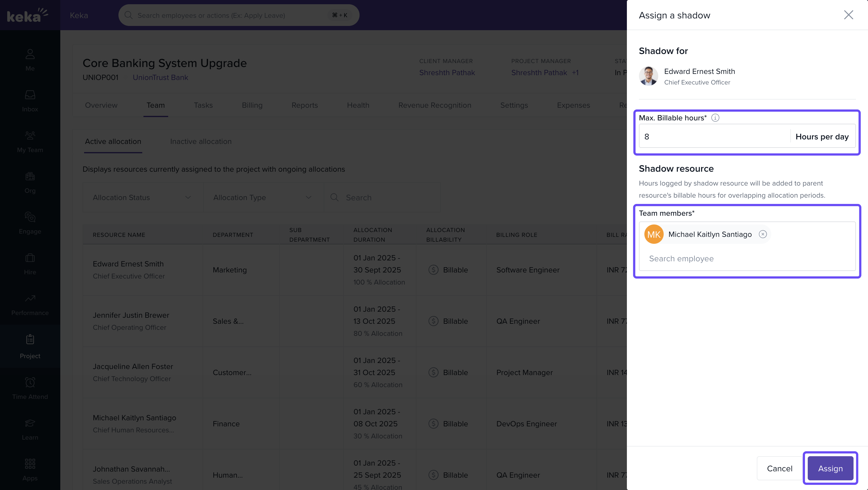Click the Search employee field
This screenshot has height=490, width=868.
pyautogui.click(x=746, y=258)
